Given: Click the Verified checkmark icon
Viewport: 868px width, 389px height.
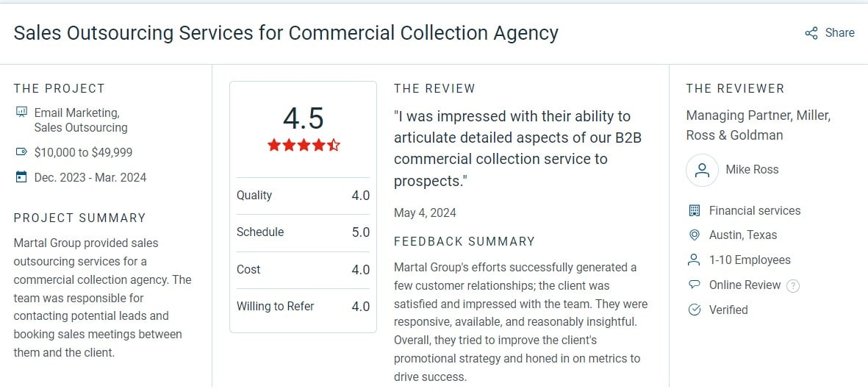Looking at the screenshot, I should click(694, 310).
